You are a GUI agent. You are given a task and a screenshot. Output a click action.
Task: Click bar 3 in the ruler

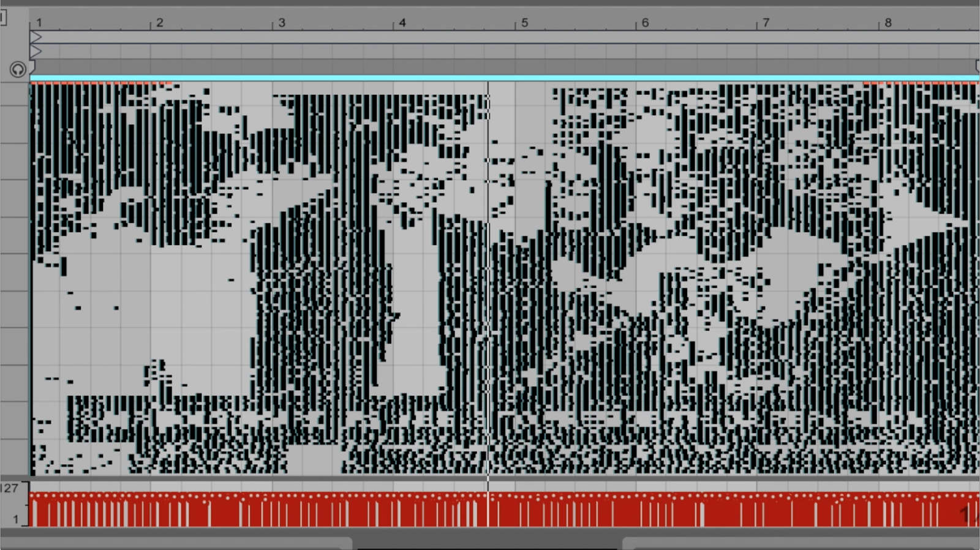(x=282, y=23)
